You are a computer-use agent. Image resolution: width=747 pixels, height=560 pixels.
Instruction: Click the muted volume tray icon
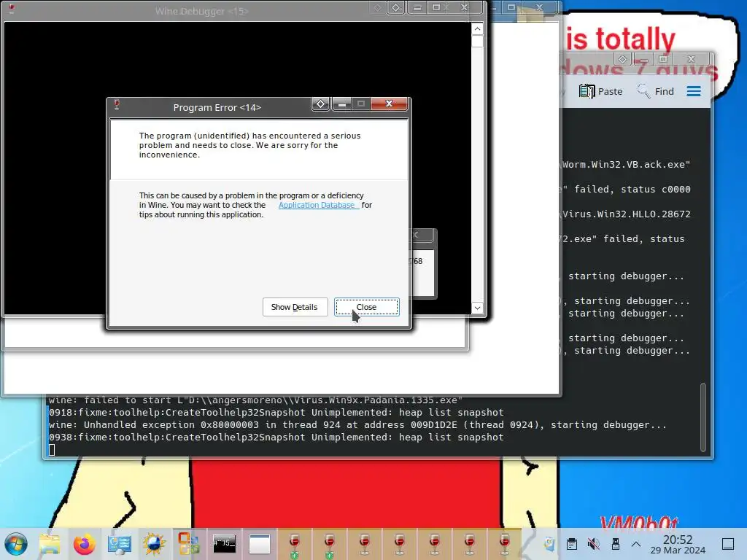point(594,544)
